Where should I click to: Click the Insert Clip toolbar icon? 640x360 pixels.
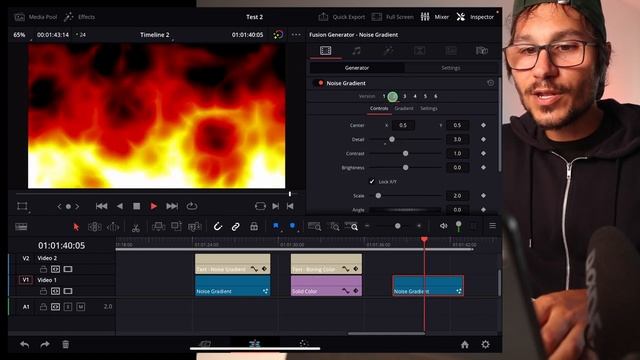click(x=158, y=226)
